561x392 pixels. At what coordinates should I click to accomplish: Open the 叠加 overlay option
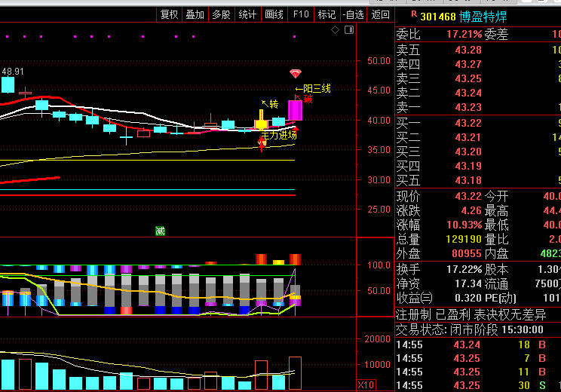(195, 14)
